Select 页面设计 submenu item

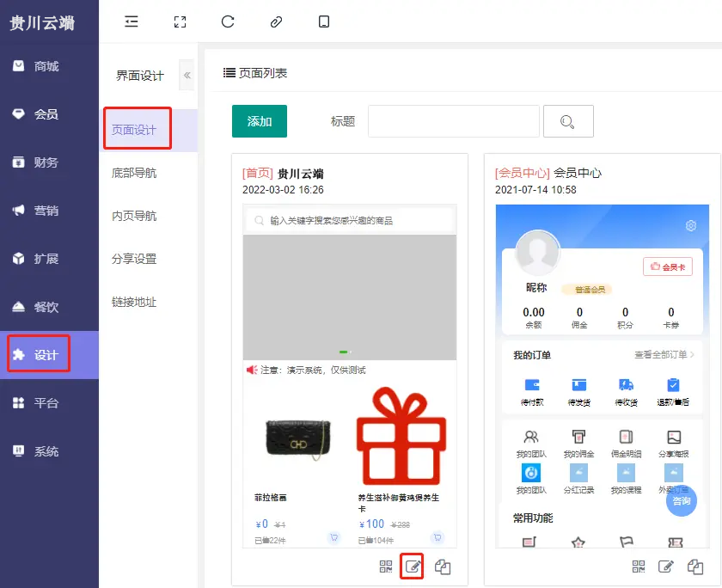[148, 131]
